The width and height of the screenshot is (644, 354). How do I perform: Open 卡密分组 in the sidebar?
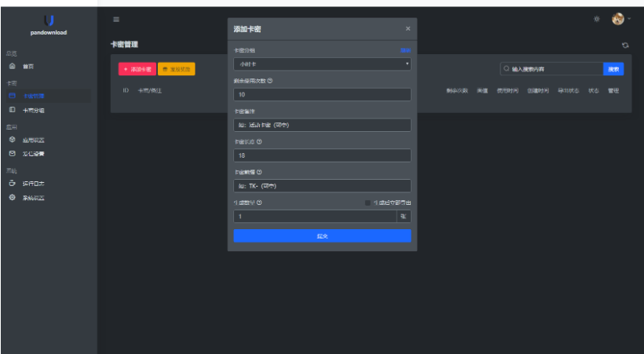[x=33, y=111]
